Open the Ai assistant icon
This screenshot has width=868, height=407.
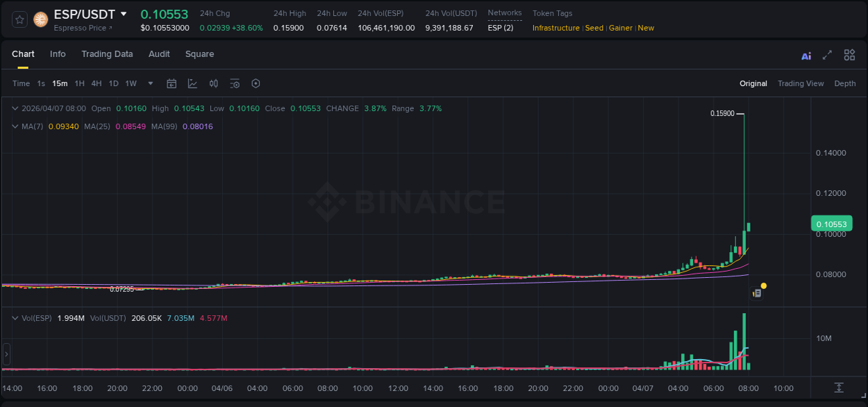pos(806,55)
